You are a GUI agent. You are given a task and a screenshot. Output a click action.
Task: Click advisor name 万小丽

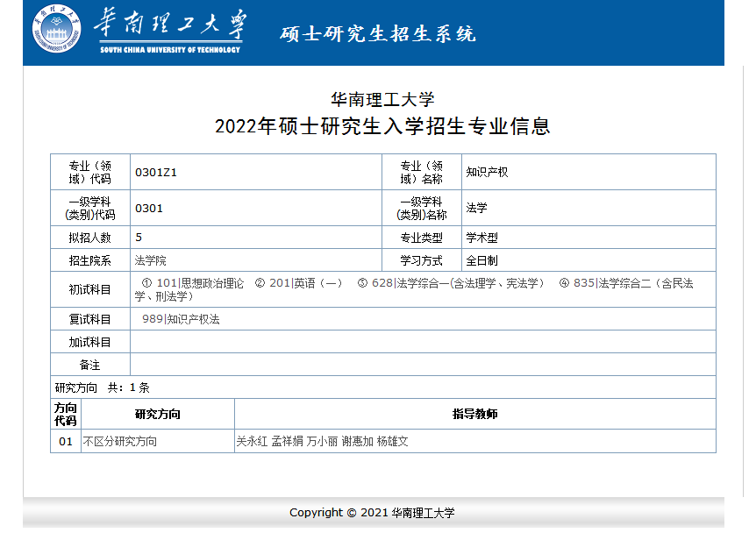pyautogui.click(x=322, y=442)
